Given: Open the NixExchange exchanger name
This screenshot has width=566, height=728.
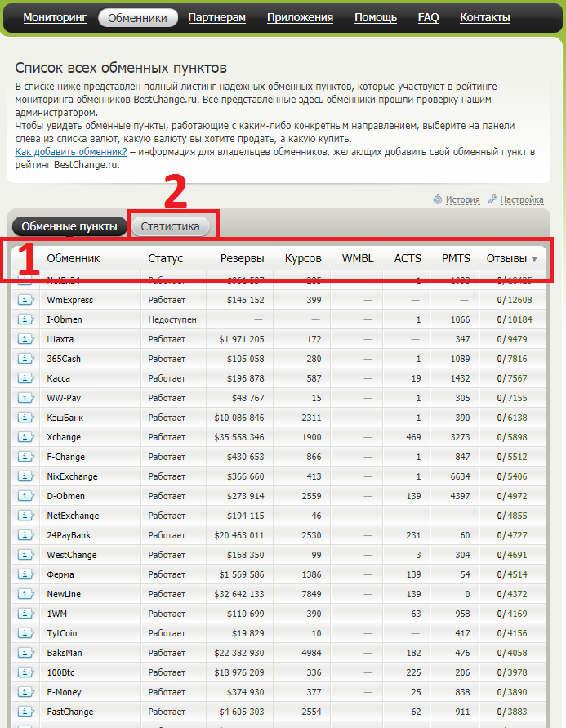Looking at the screenshot, I should (x=73, y=476).
